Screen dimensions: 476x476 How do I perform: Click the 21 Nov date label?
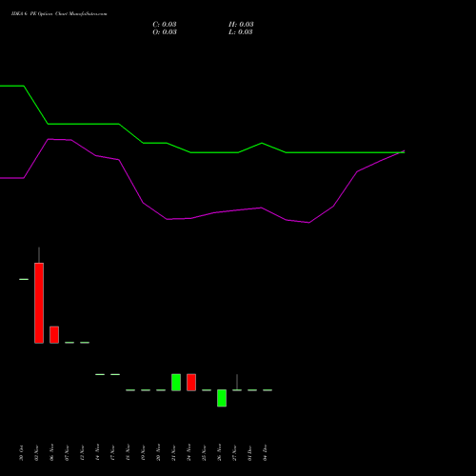pyautogui.click(x=173, y=453)
